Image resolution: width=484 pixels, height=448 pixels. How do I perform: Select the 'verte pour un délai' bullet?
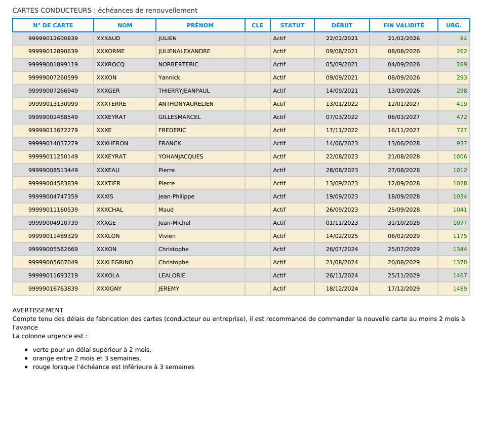pos(92,350)
